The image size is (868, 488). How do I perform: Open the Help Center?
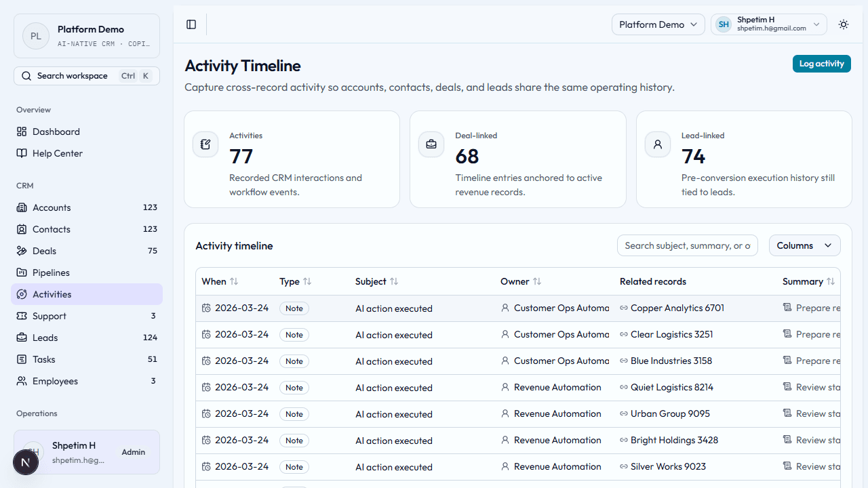point(57,153)
